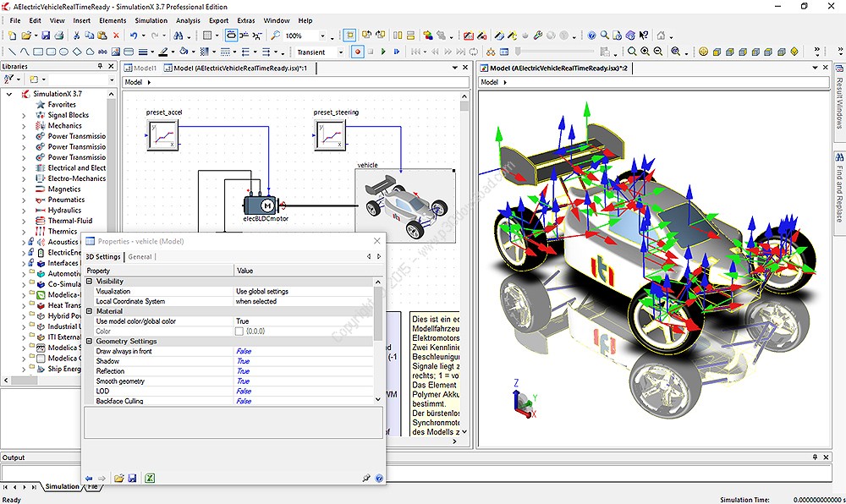Click the open folder icon in Properties dialog
This screenshot has width=846, height=504.
119,478
